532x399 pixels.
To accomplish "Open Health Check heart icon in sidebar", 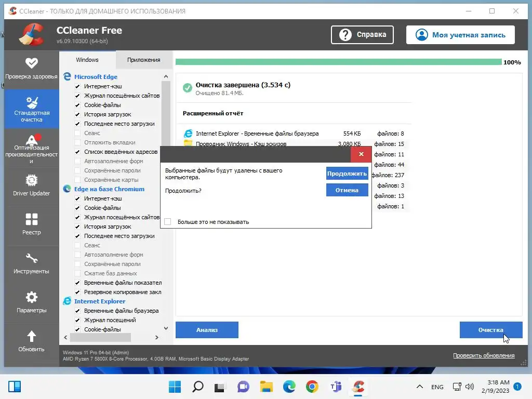I will 32,63.
